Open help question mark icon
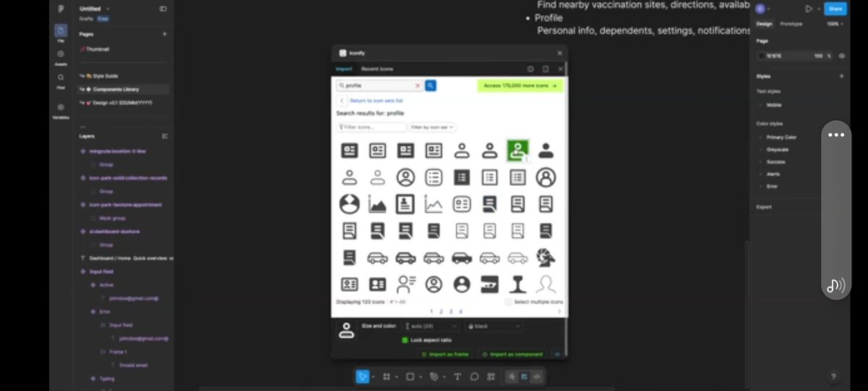Screen dimensions: 868x391 (833, 377)
